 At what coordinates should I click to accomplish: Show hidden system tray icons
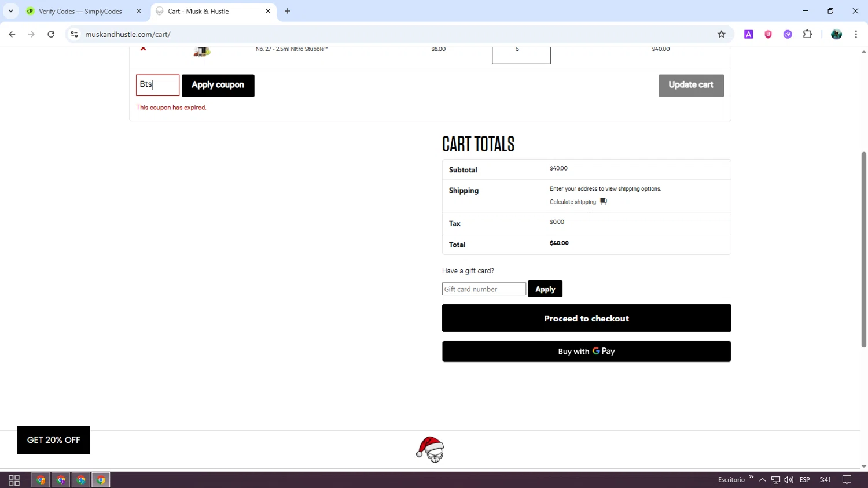762,480
